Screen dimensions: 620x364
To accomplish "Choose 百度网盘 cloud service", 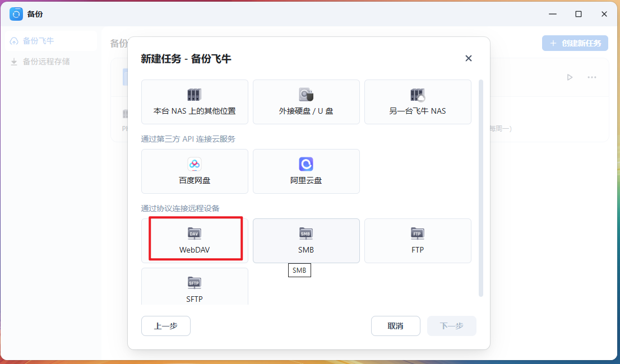I will click(195, 171).
